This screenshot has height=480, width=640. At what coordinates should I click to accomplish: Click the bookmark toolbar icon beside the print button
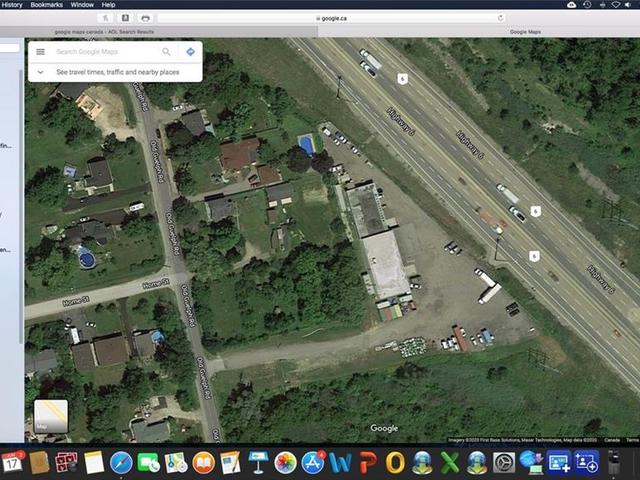point(125,18)
